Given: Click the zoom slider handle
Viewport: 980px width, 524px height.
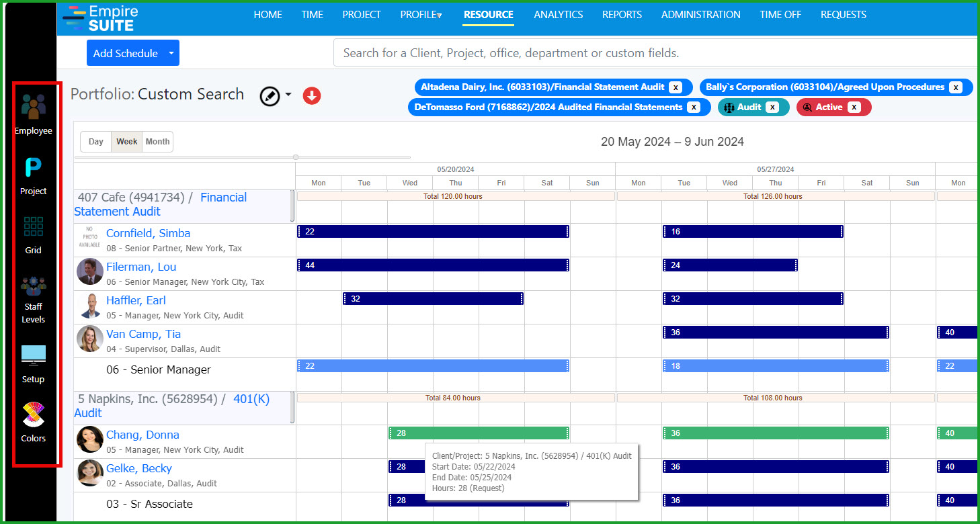Looking at the screenshot, I should pos(296,157).
